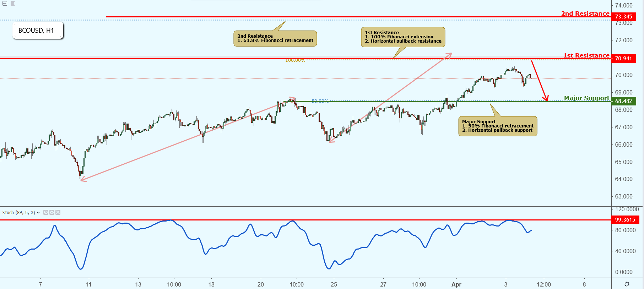Screen dimensions: 644x289
Task: Open chart settings gear at bottom right
Action: coord(627,284)
